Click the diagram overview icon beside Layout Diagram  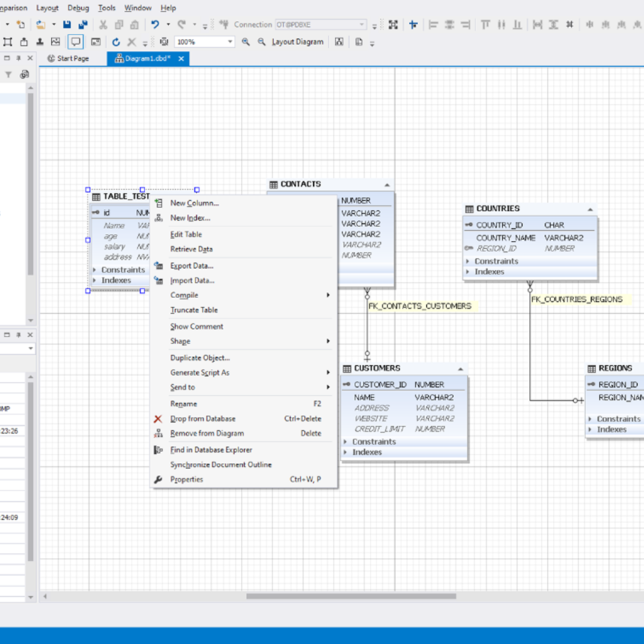[339, 42]
